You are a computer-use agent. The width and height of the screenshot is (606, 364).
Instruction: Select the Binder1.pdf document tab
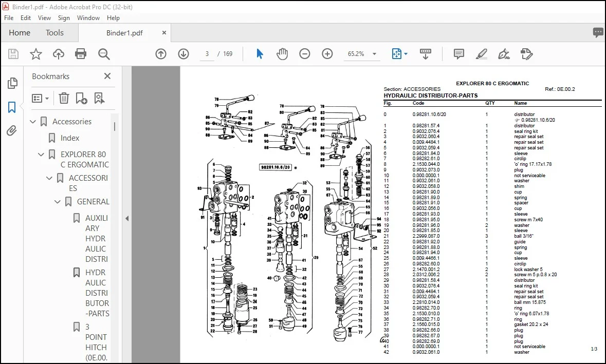(124, 33)
